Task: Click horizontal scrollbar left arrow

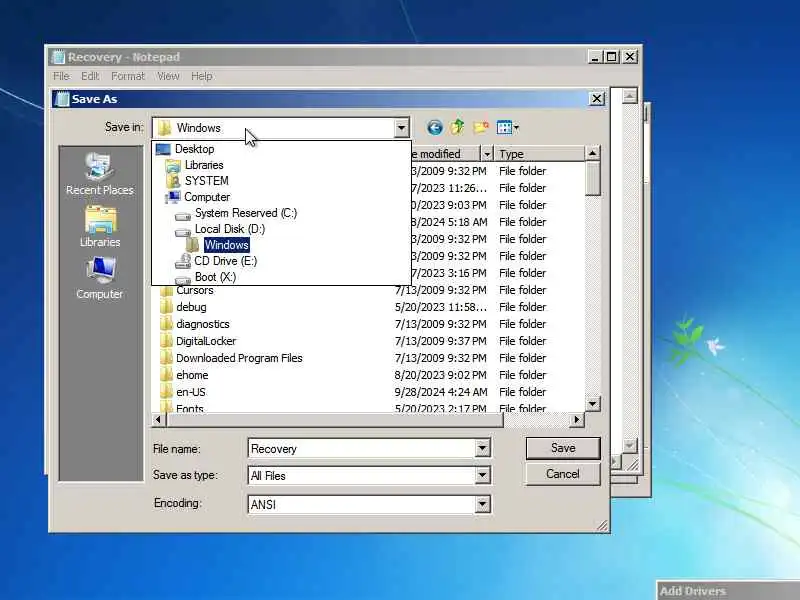Action: pos(158,419)
